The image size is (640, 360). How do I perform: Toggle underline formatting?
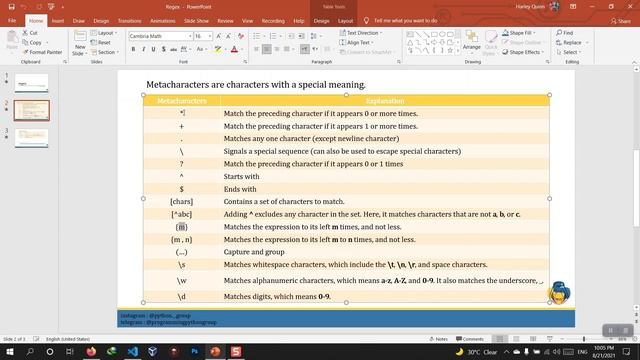(153, 49)
